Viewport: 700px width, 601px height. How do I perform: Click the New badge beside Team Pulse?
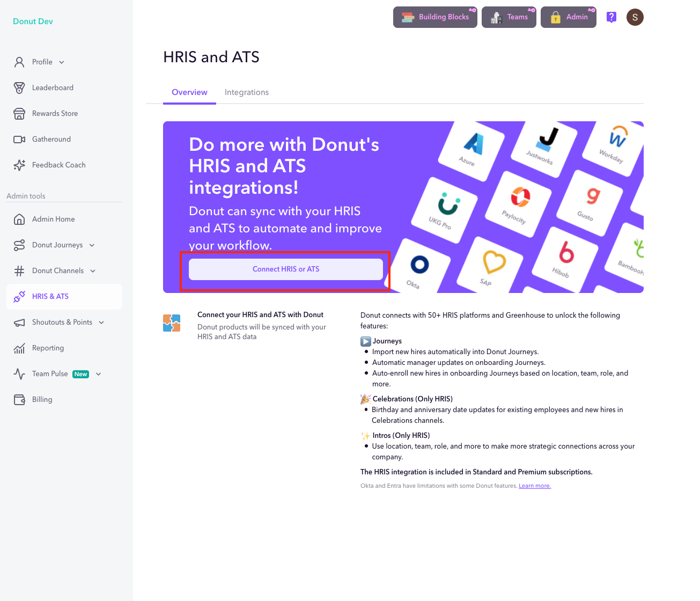point(81,375)
